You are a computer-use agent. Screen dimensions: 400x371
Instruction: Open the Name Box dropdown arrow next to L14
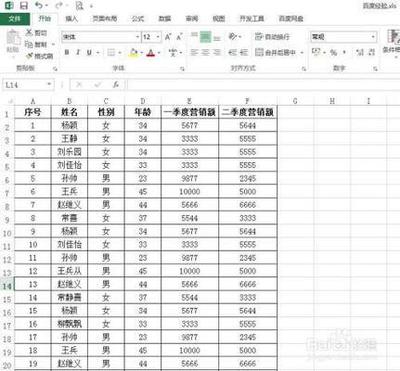[x=49, y=84]
